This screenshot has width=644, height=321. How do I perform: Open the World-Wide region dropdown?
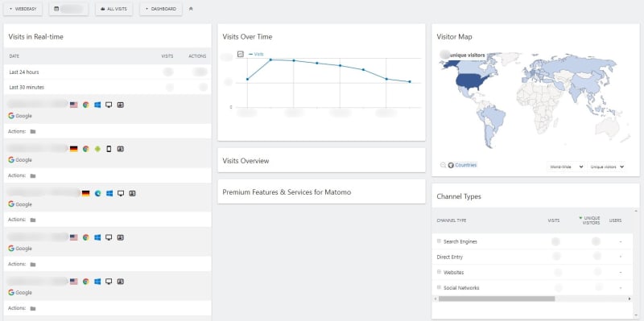[x=566, y=167]
